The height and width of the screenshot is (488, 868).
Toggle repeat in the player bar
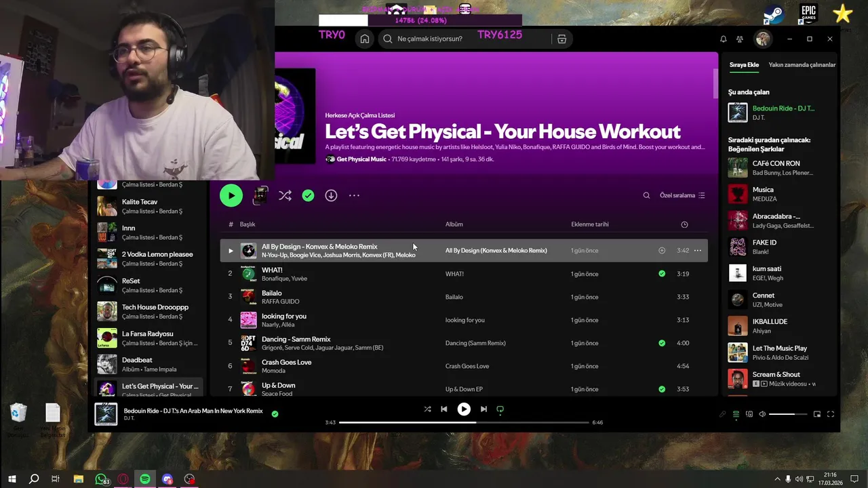pyautogui.click(x=500, y=409)
